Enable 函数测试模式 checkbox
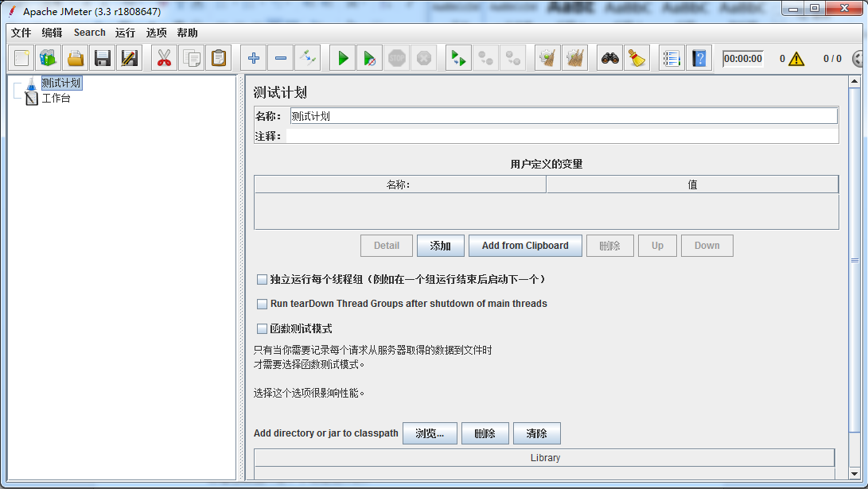Viewport: 868px width, 489px height. coord(263,328)
